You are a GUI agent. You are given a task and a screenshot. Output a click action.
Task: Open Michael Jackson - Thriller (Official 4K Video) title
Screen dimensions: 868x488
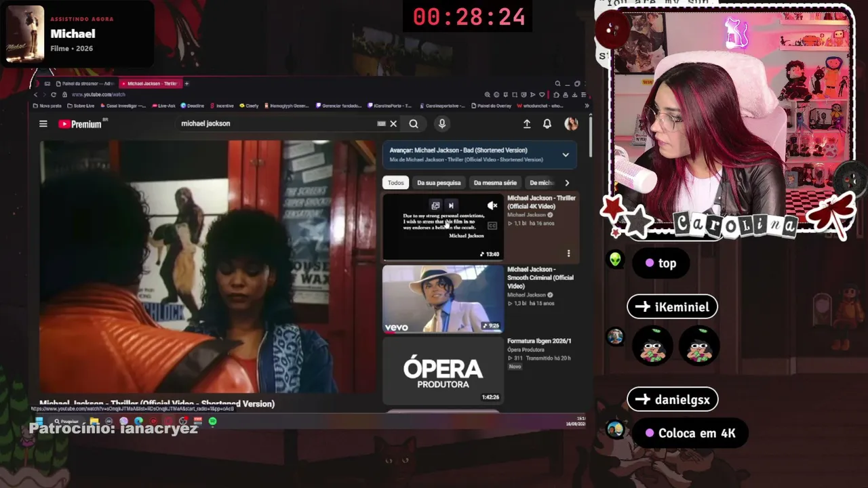pyautogui.click(x=541, y=202)
